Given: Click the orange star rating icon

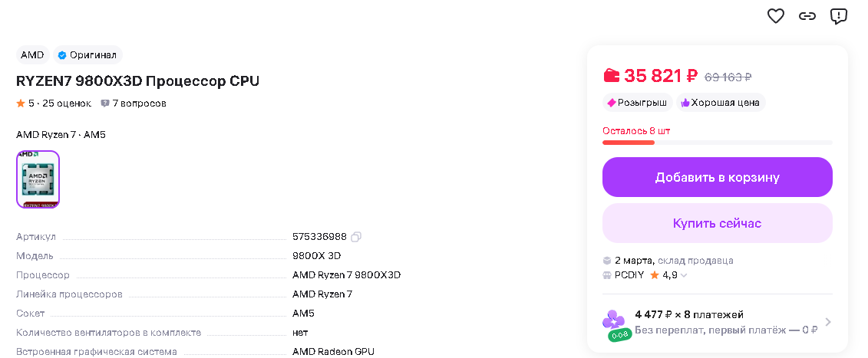Looking at the screenshot, I should [21, 103].
